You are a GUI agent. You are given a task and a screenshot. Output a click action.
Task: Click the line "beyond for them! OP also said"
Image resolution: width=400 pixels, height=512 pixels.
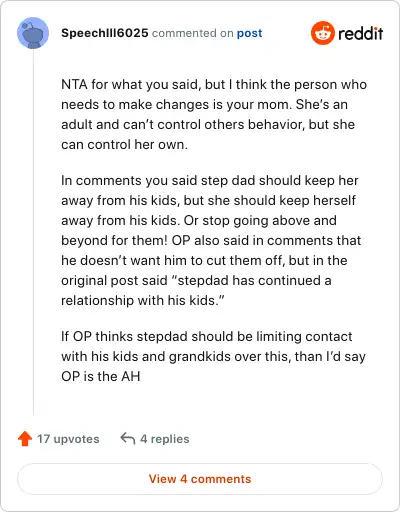click(211, 240)
